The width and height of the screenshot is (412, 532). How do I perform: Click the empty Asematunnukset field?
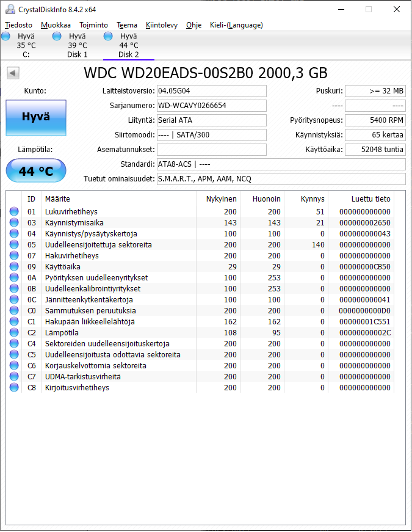tap(212, 149)
